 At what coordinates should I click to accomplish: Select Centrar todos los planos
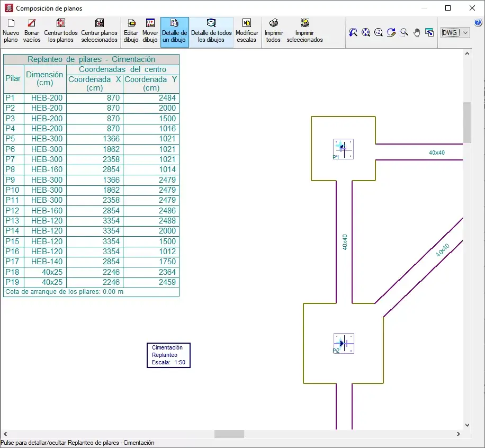click(x=60, y=32)
